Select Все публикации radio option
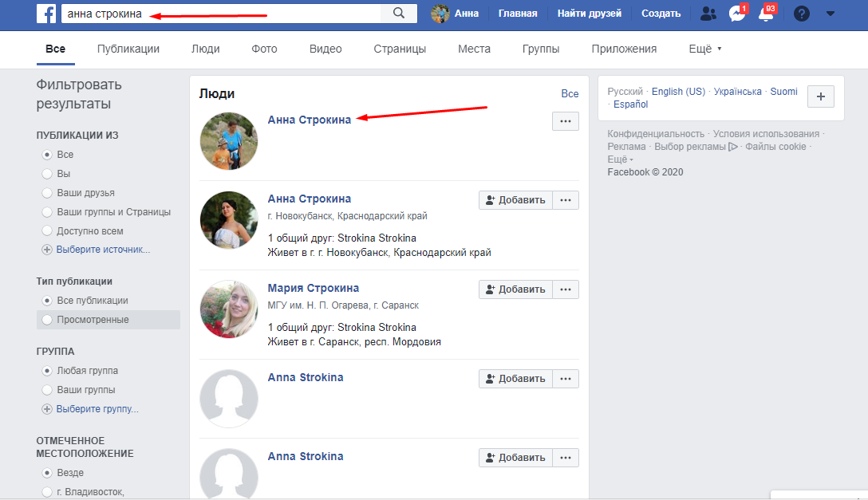The height and width of the screenshot is (500, 868). (x=47, y=301)
